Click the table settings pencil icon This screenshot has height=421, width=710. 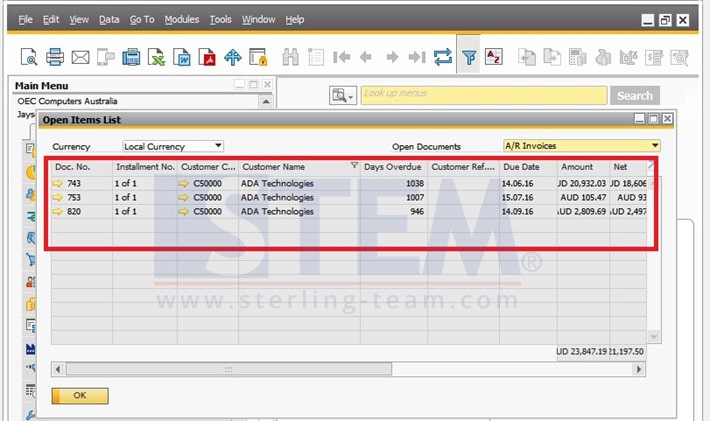651,166
